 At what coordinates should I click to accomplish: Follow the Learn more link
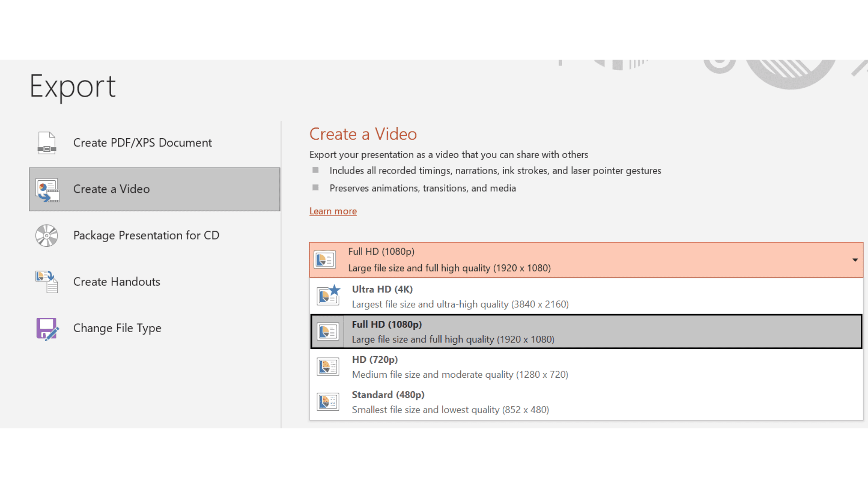tap(333, 211)
